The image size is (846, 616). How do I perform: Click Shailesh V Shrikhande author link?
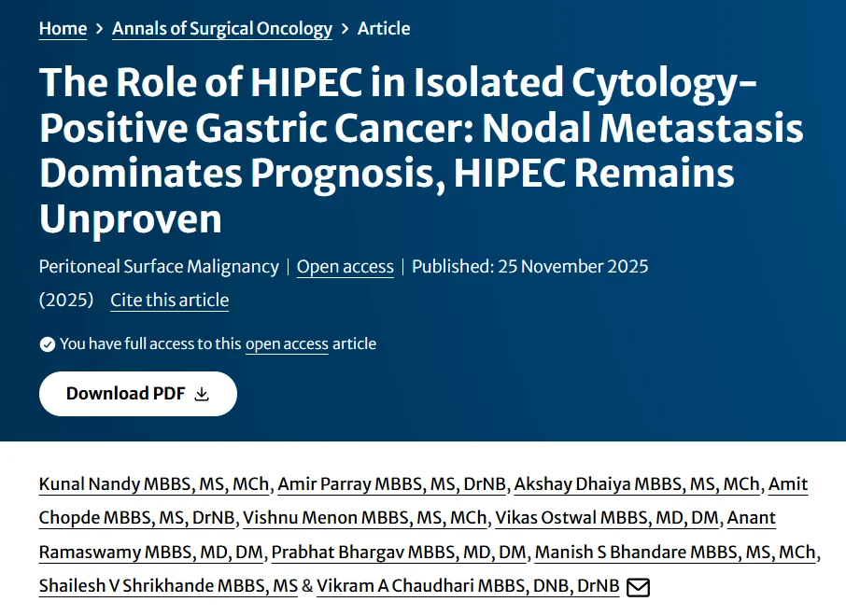166,586
